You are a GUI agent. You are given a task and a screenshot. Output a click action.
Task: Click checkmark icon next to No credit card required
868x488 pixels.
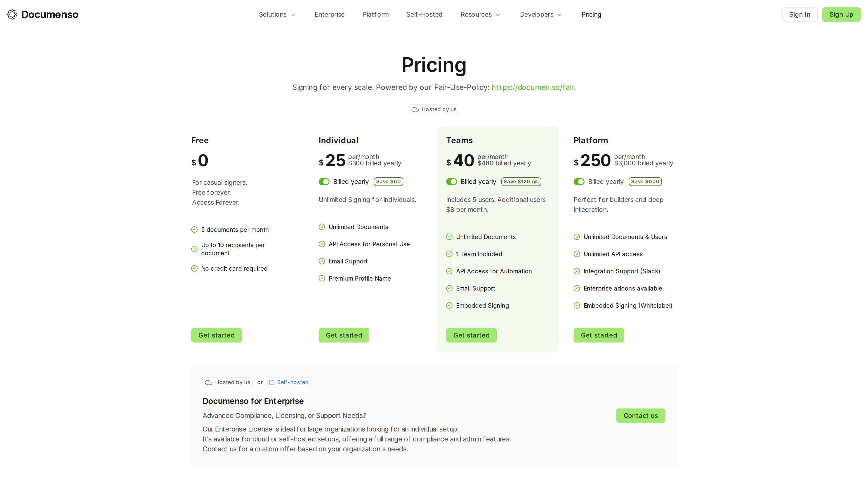(194, 268)
